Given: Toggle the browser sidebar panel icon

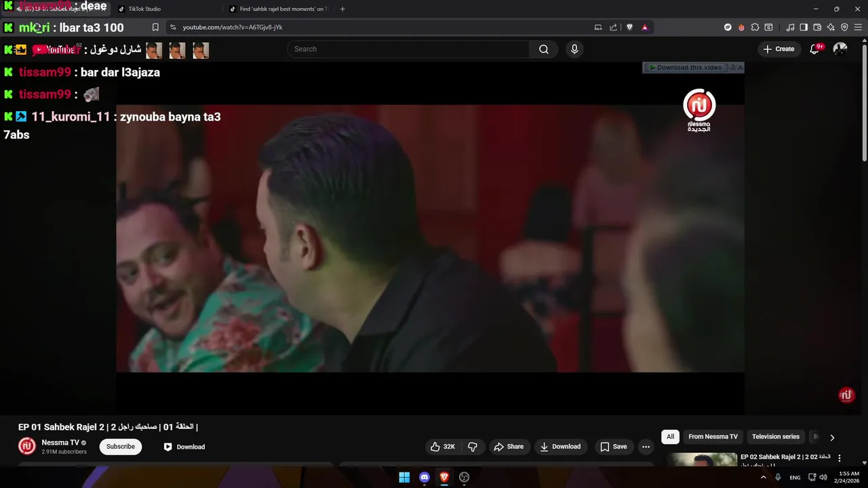Looking at the screenshot, I should [x=804, y=27].
